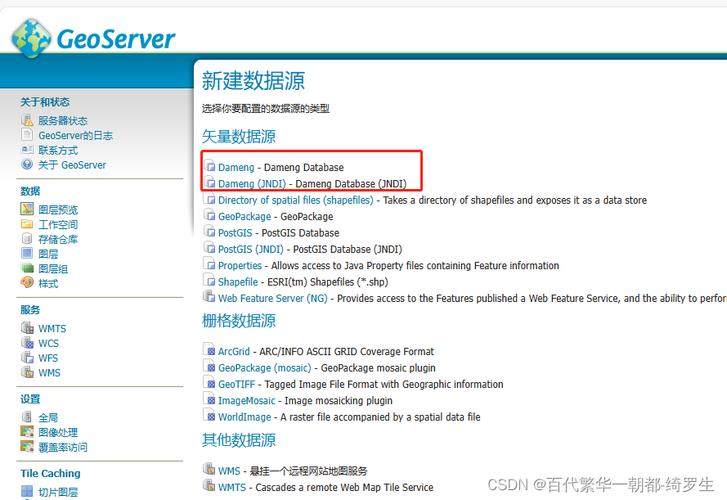Open WFS service settings in sidebar

point(48,358)
